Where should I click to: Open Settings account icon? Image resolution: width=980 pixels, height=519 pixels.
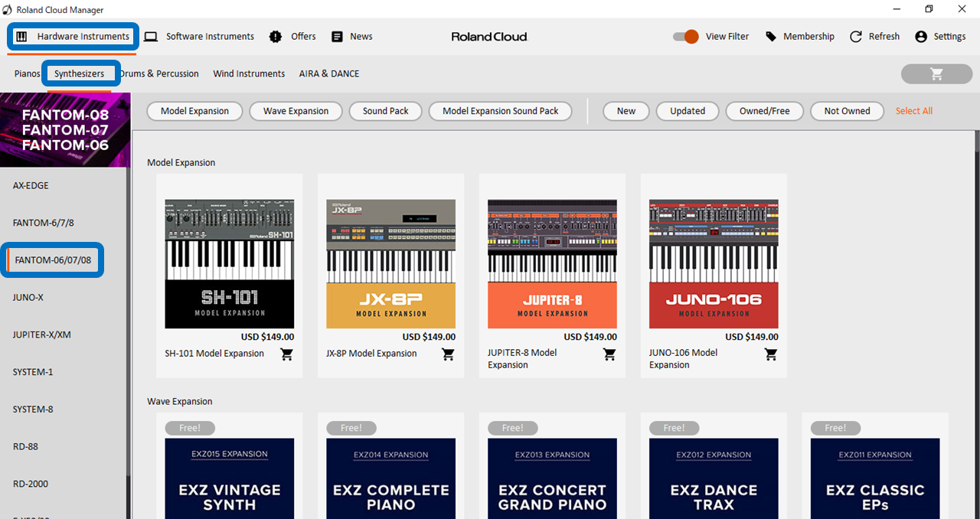tap(921, 37)
